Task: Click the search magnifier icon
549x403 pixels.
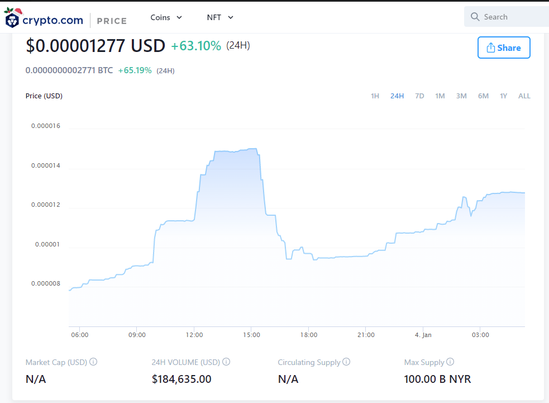Action: coord(475,17)
